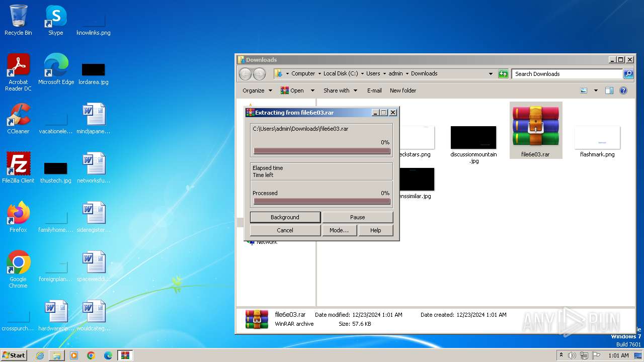The width and height of the screenshot is (644, 362).
Task: Click E-mail in the Explorer toolbar
Action: [x=374, y=90]
